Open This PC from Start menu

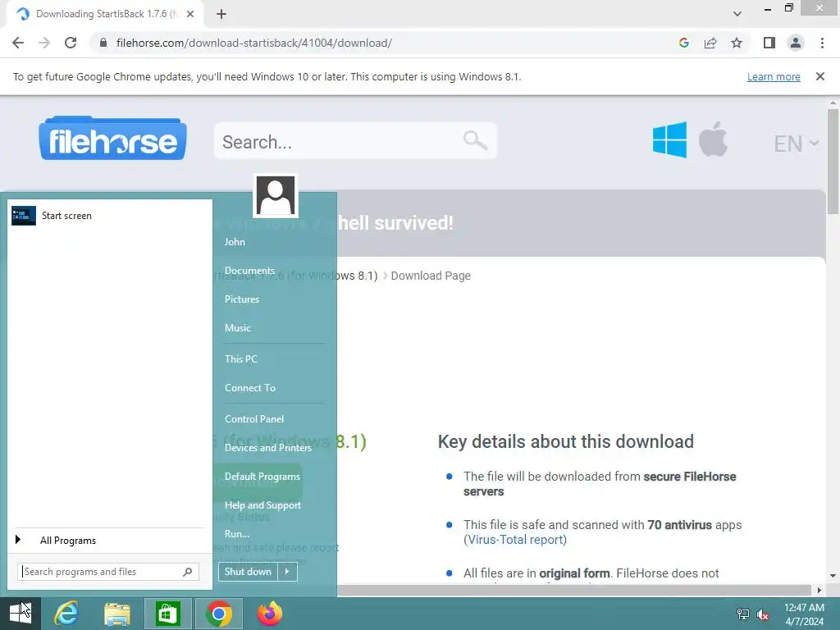pos(241,359)
